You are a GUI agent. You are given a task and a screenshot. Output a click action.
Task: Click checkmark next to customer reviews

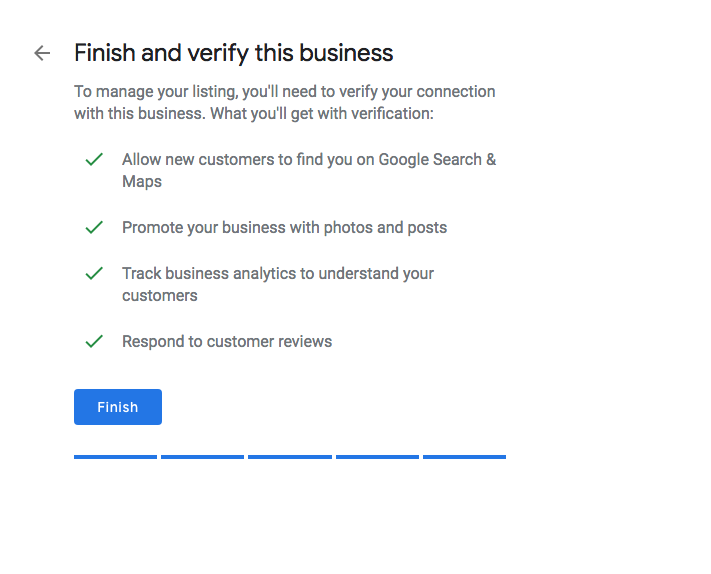[x=94, y=342]
